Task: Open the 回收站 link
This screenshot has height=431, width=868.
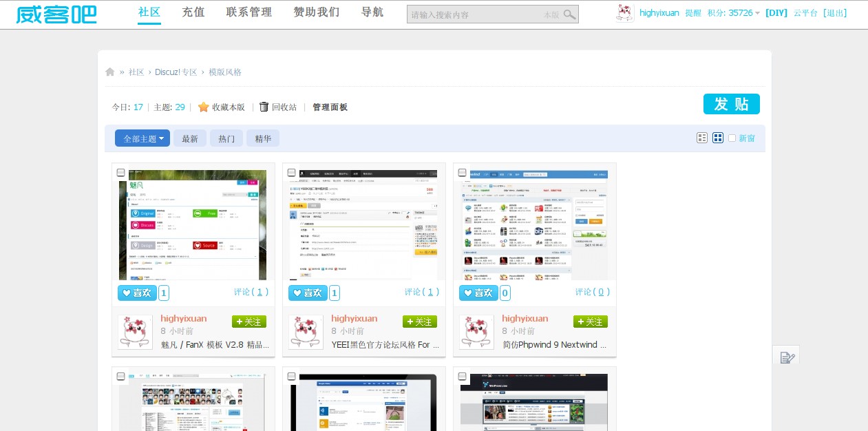Action: [x=284, y=107]
